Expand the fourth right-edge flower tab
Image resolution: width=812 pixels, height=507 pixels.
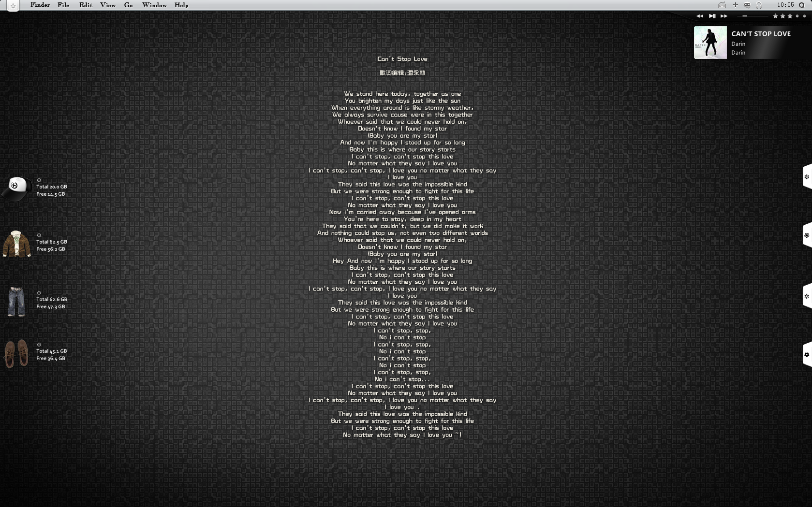click(x=807, y=355)
